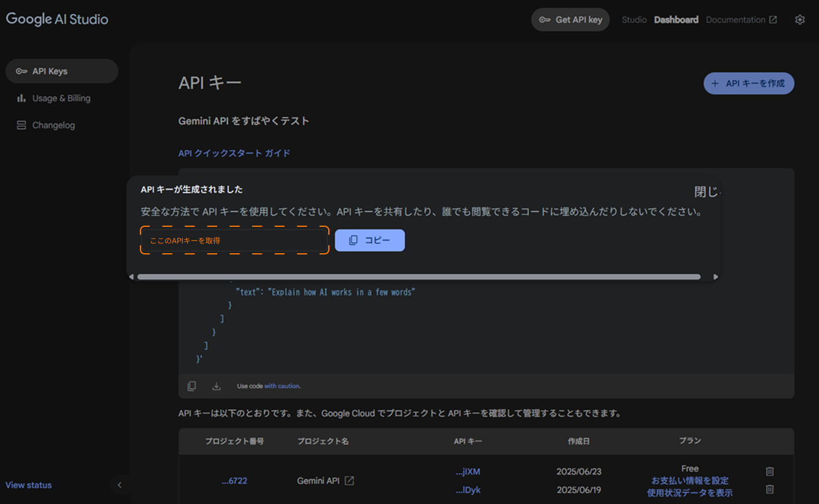Open project number ...6722

click(234, 481)
